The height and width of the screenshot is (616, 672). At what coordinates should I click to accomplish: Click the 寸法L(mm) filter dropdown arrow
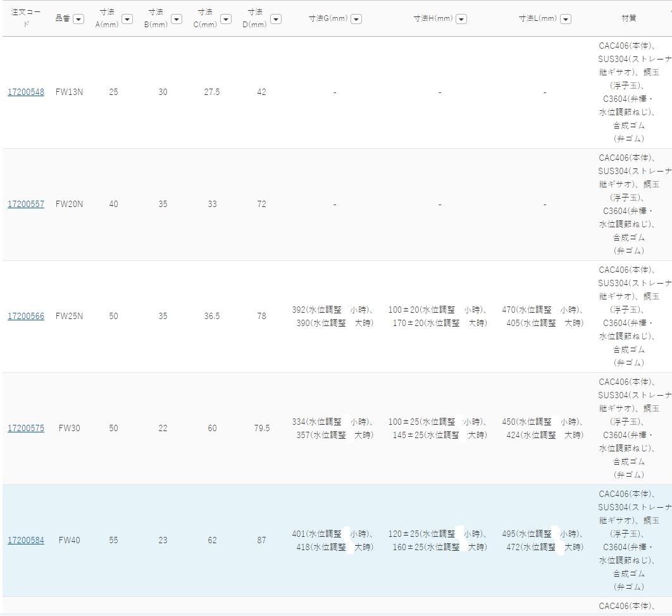tap(566, 19)
